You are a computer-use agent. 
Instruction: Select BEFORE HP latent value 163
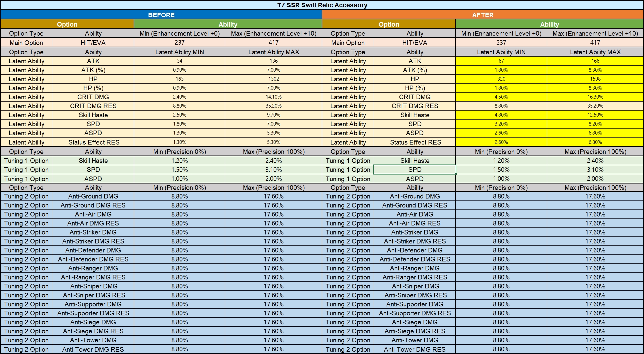[180, 79]
